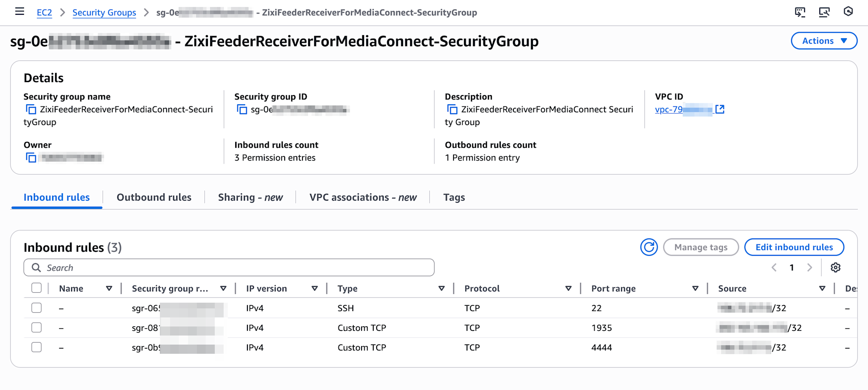Sort by Port range column arrow
Screen dimensions: 868x390
[x=695, y=288]
